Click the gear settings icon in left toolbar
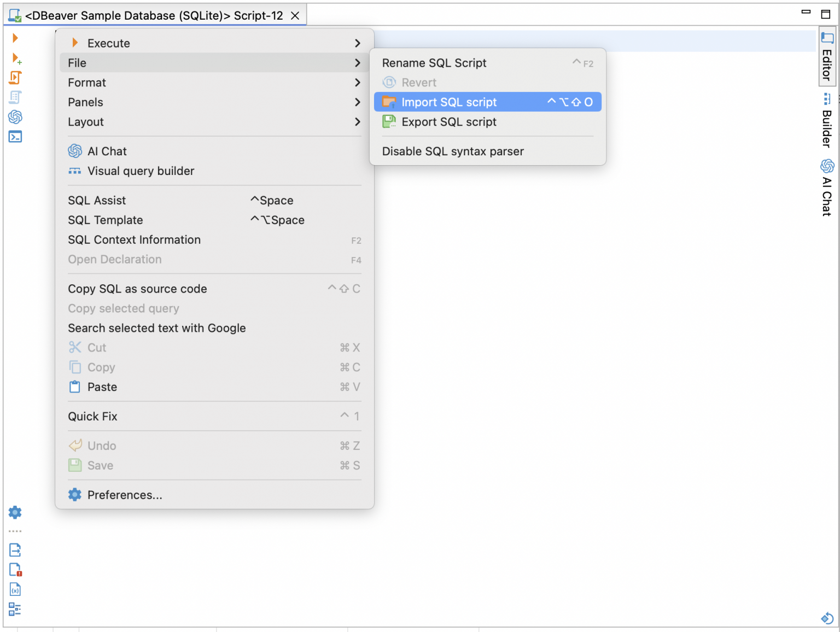Viewport: 840px width, 632px height. (15, 512)
